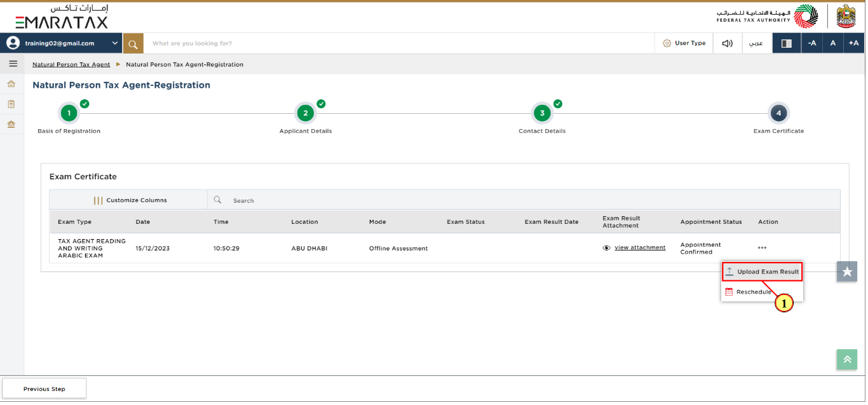
Task: Open the user account profile icon
Action: (13, 43)
